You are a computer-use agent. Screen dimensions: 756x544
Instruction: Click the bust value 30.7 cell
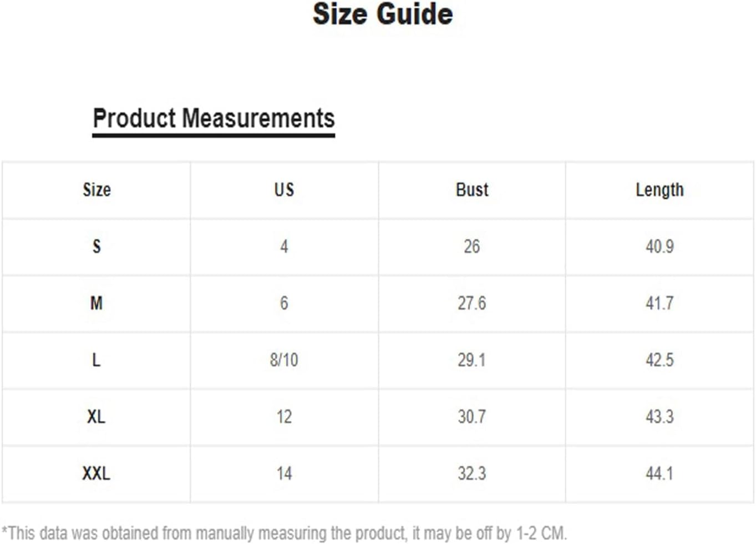[472, 416]
